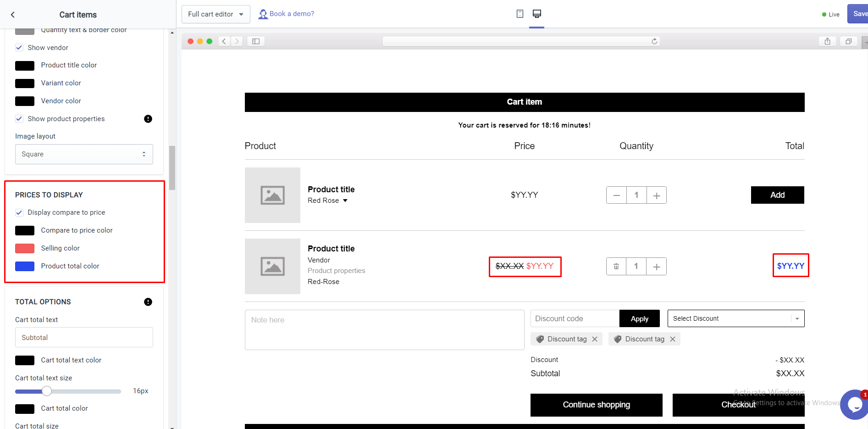Increase quantity of second product with plus
This screenshot has width=868, height=429.
(657, 267)
